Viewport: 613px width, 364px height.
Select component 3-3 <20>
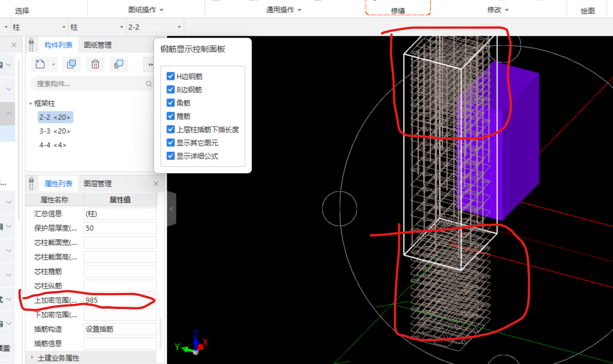55,131
